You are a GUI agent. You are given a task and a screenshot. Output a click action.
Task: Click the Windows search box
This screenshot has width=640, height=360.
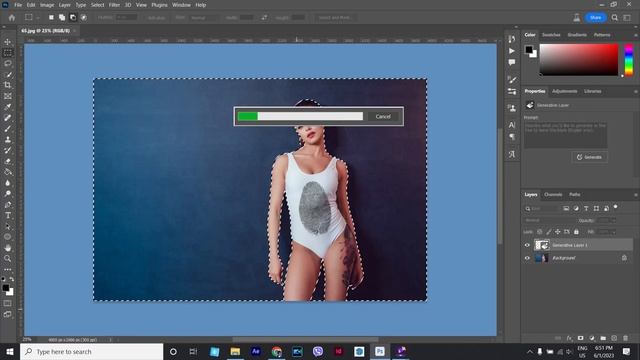[91, 351]
